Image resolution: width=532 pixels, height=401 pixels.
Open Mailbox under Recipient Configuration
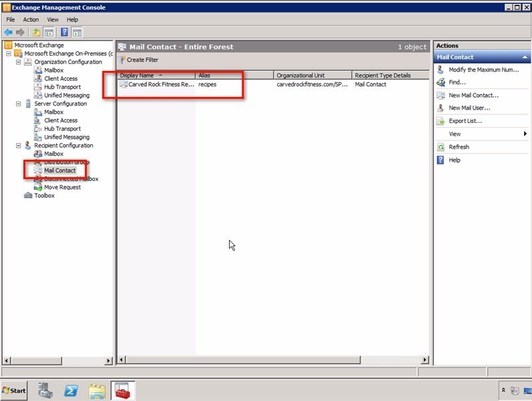click(x=53, y=154)
